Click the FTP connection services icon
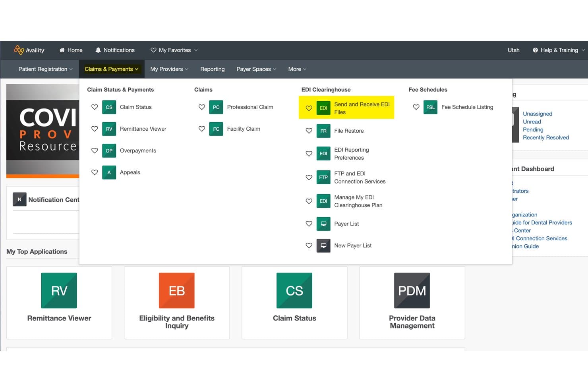The width and height of the screenshot is (588, 392). pyautogui.click(x=323, y=178)
